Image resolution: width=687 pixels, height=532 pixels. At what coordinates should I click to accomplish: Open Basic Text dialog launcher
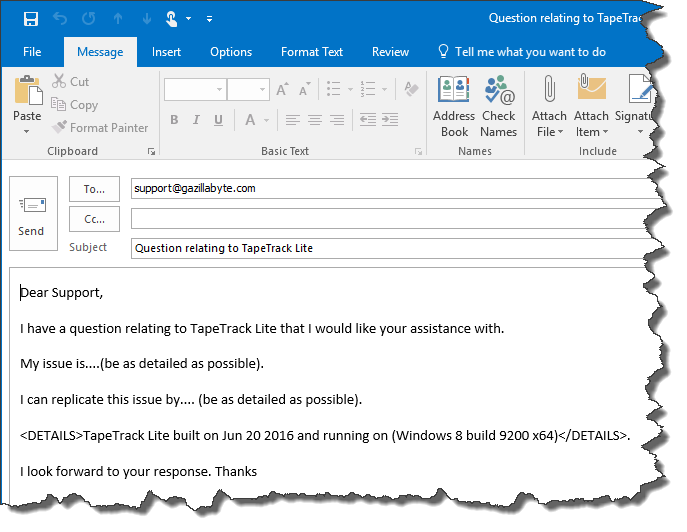click(x=418, y=152)
